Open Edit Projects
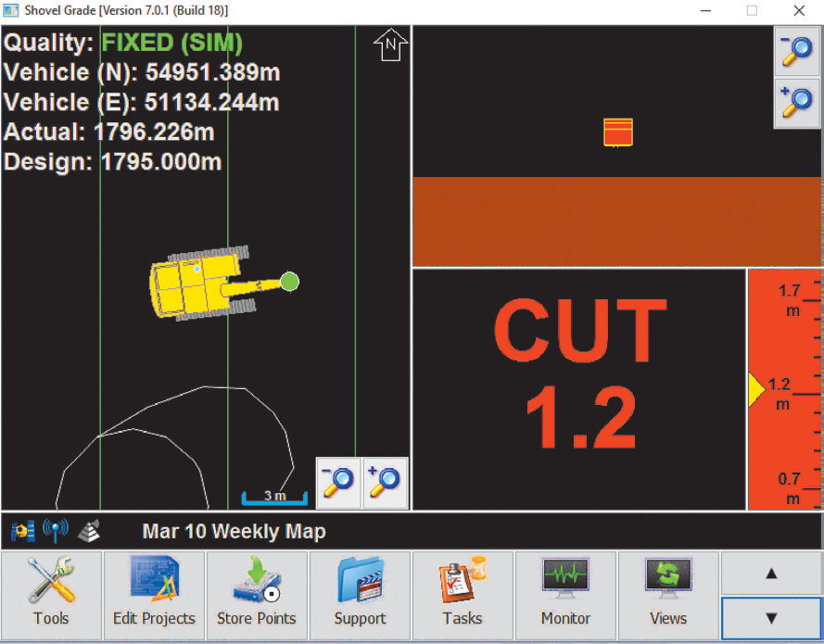Viewport: 824px width, 644px height. pos(153,593)
